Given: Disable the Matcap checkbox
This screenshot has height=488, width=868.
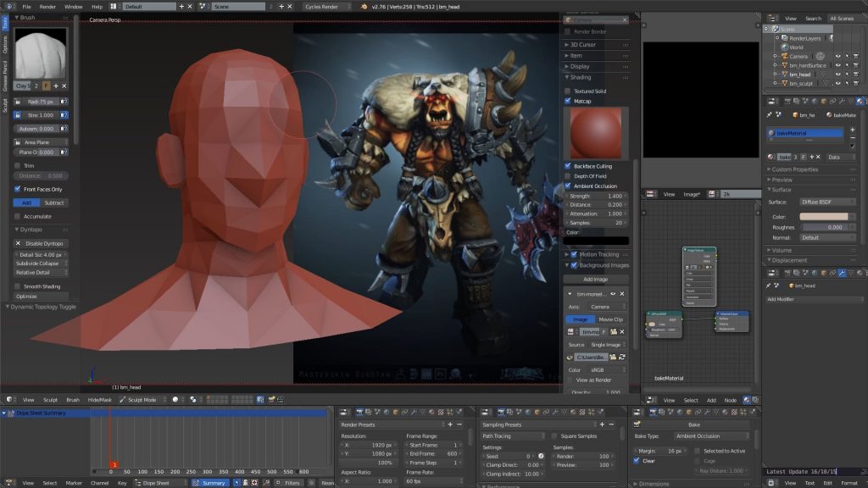Looking at the screenshot, I should coord(568,102).
